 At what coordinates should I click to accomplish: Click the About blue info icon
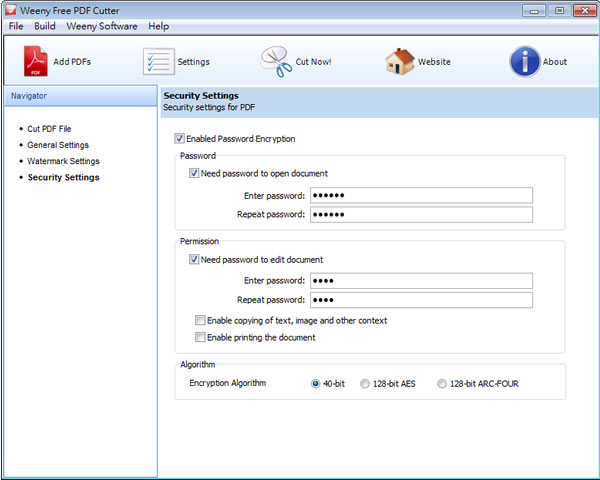(525, 61)
